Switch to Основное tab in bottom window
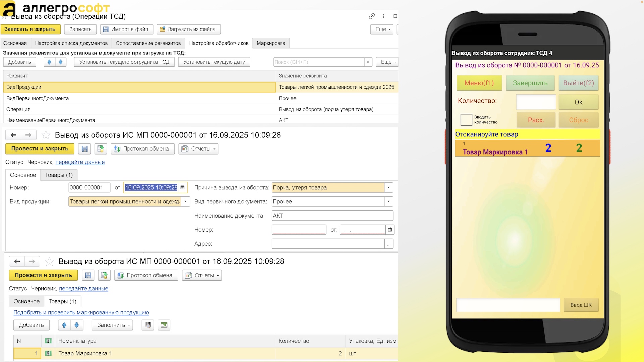 [x=26, y=301]
